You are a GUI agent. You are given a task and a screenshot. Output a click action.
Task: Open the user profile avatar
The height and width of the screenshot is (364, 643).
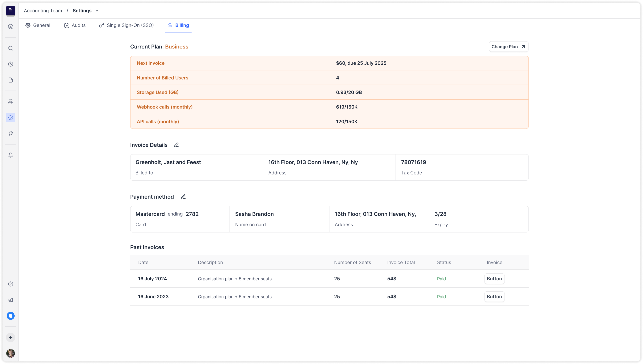click(10, 353)
